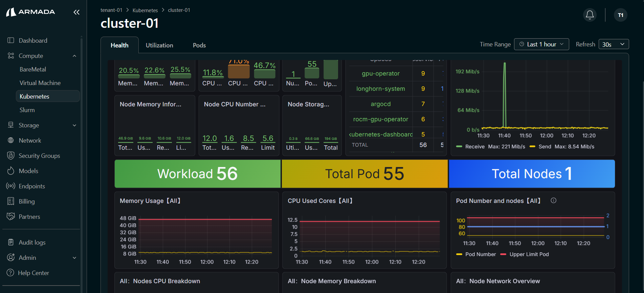Click the info icon beside Pod Number panel
The width and height of the screenshot is (644, 293).
click(x=554, y=201)
